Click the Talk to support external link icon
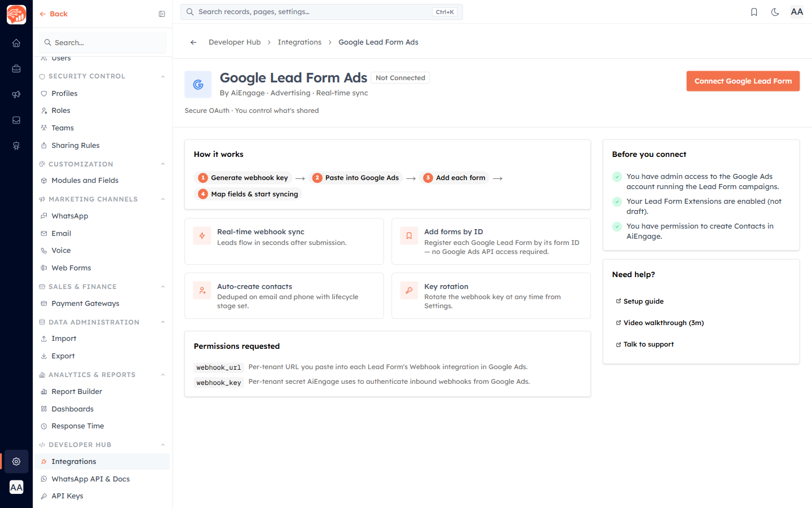Viewport: 812px width, 508px height. [619, 344]
